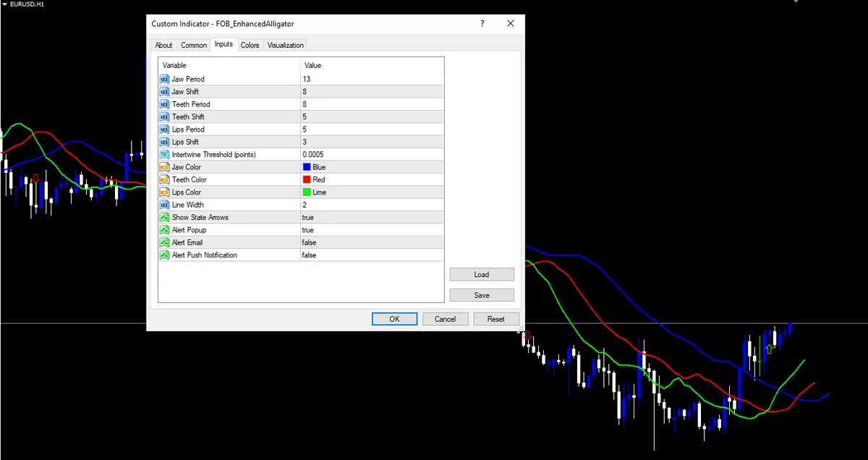Click the Reset button
This screenshot has width=868, height=460.
point(496,319)
